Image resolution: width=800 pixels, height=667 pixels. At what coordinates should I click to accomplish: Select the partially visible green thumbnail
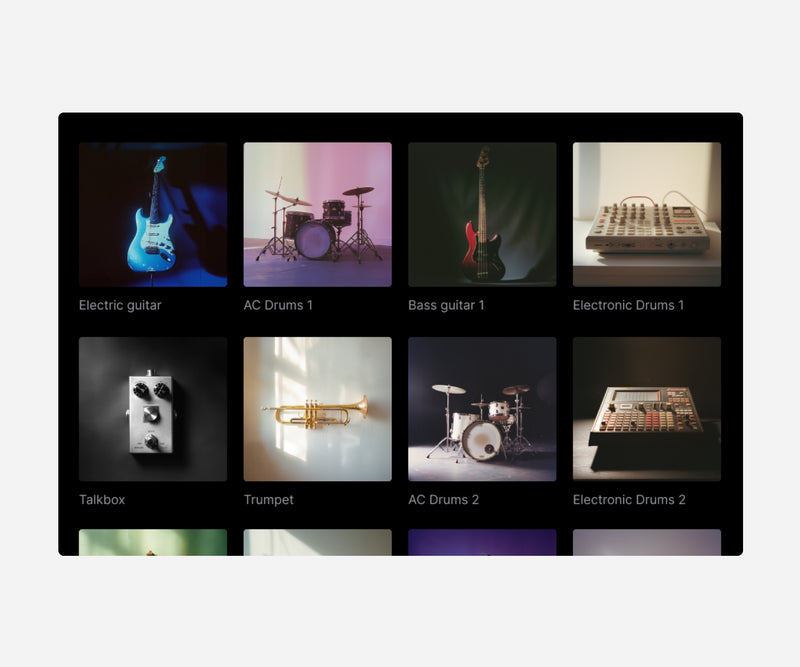(x=153, y=542)
